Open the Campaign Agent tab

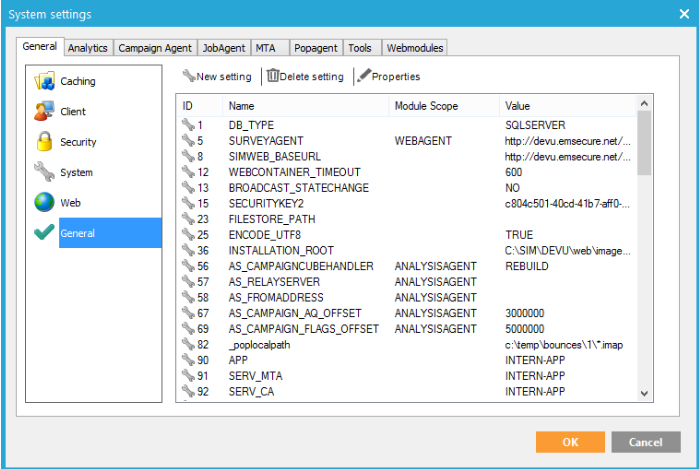pyautogui.click(x=155, y=47)
